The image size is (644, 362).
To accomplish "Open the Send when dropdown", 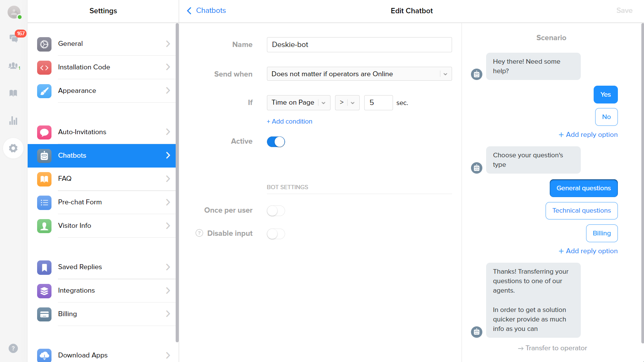I will coord(359,74).
